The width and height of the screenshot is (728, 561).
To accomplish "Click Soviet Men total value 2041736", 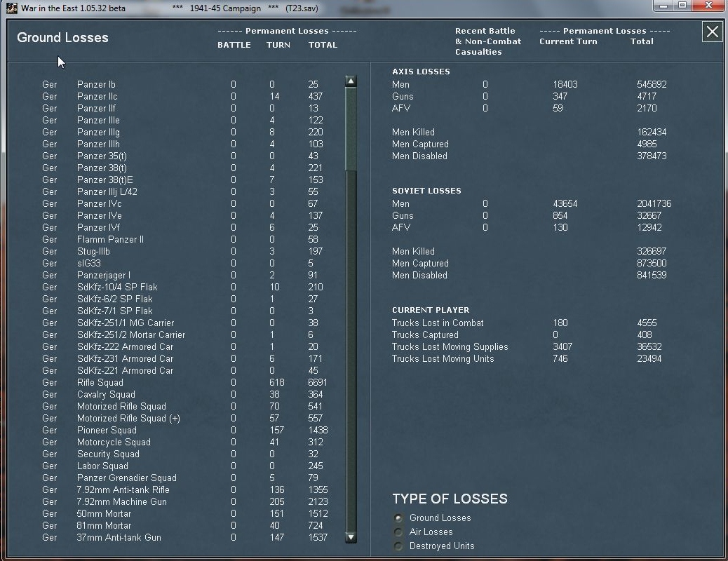I will (654, 204).
